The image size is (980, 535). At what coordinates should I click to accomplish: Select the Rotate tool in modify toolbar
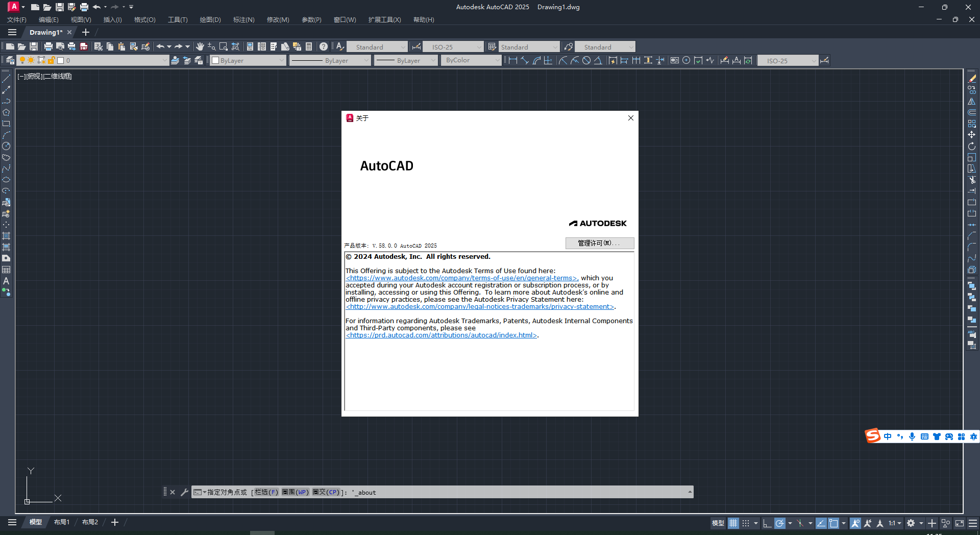pos(972,146)
